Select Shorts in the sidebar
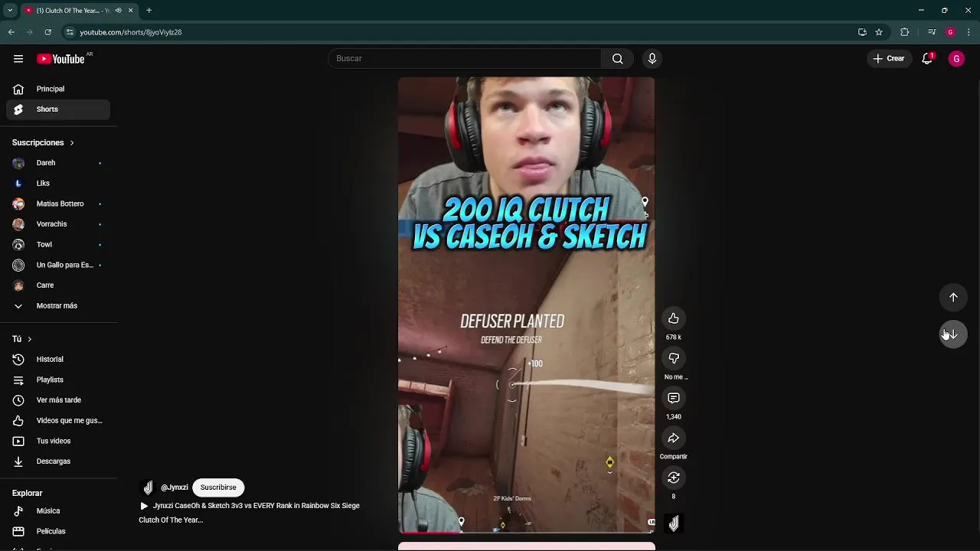 click(x=58, y=109)
